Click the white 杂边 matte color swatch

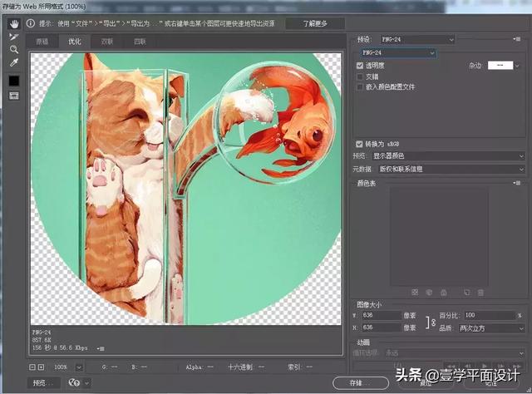[500, 65]
